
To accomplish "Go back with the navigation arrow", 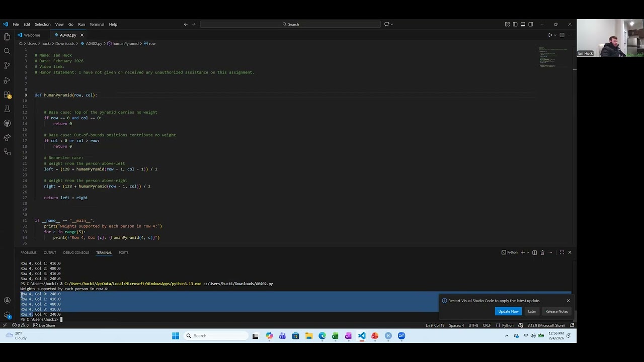I will tap(186, 24).
